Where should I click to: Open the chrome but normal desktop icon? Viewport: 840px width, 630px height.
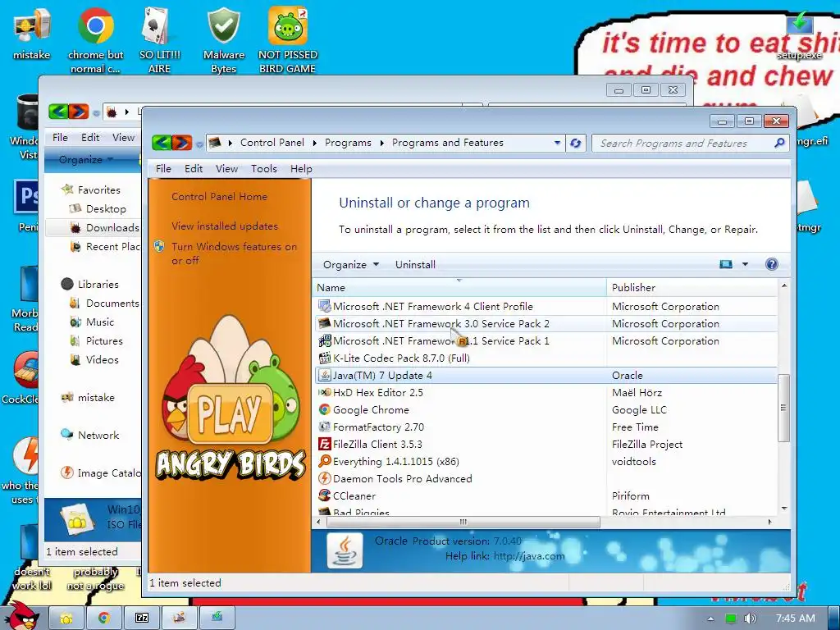pyautogui.click(x=95, y=41)
